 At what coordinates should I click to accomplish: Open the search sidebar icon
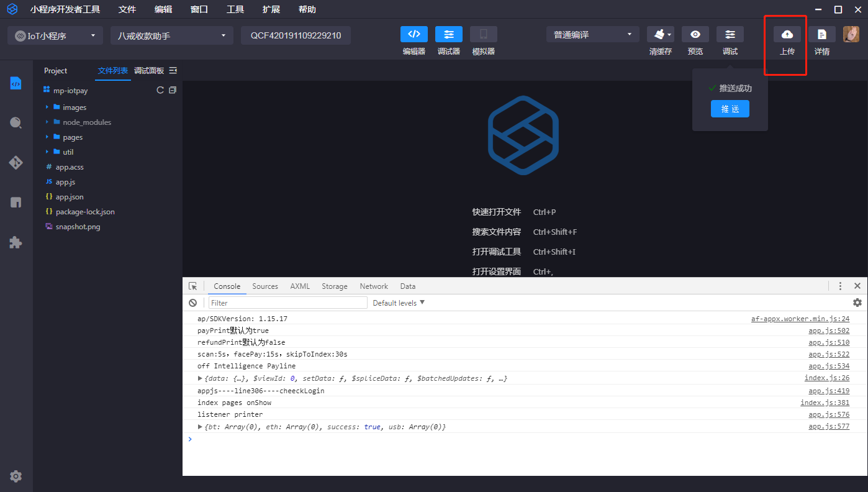click(16, 123)
